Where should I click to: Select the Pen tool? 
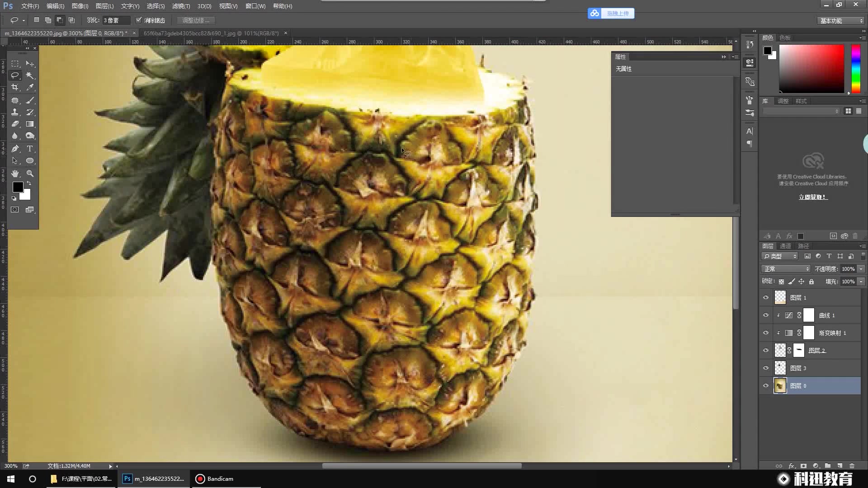click(15, 149)
